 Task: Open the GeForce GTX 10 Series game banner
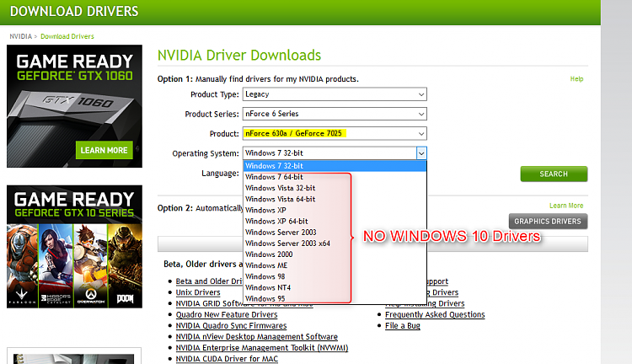pos(74,247)
